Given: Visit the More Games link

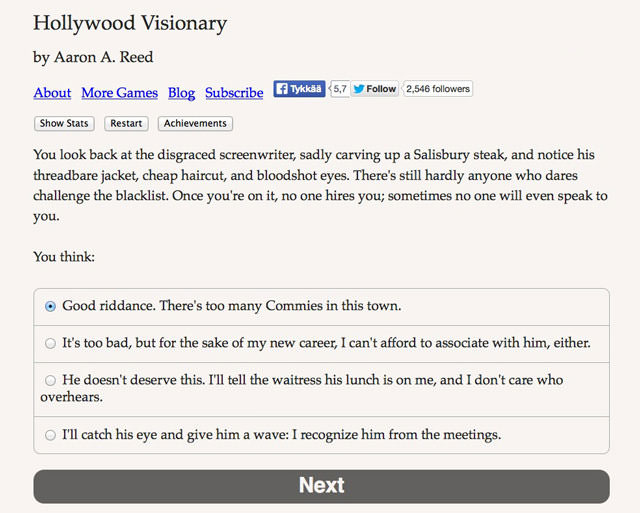Looking at the screenshot, I should click(120, 93).
